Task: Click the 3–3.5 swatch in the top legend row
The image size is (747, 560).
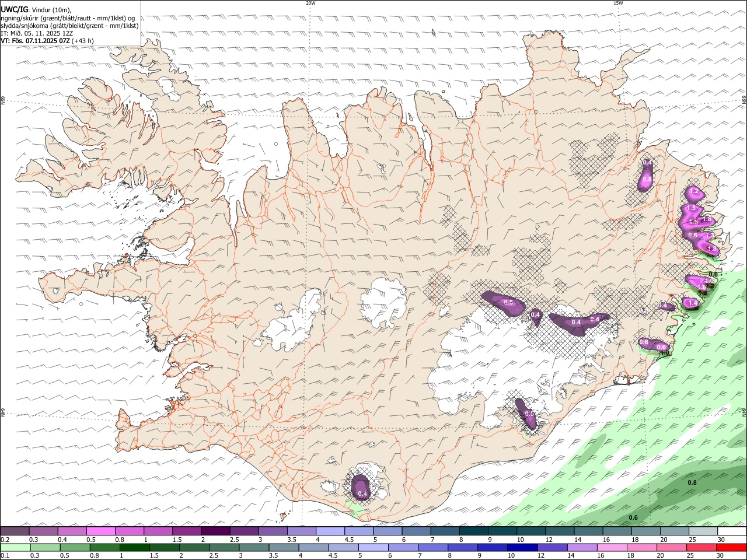Action: click(x=272, y=531)
